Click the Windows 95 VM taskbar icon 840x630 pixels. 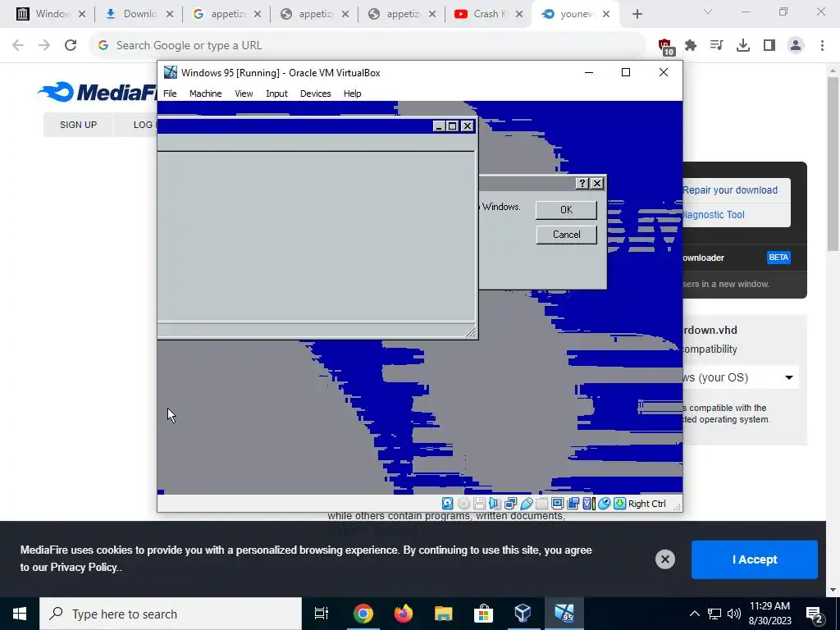click(x=564, y=614)
